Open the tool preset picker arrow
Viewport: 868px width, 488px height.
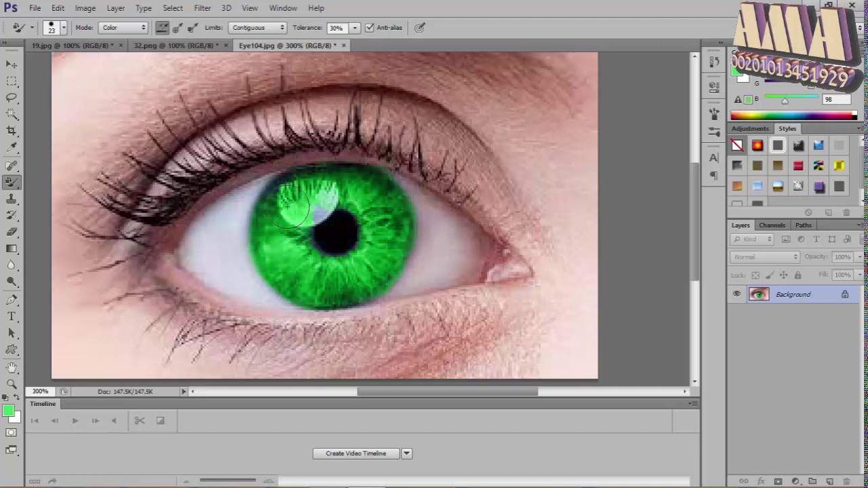pos(31,28)
